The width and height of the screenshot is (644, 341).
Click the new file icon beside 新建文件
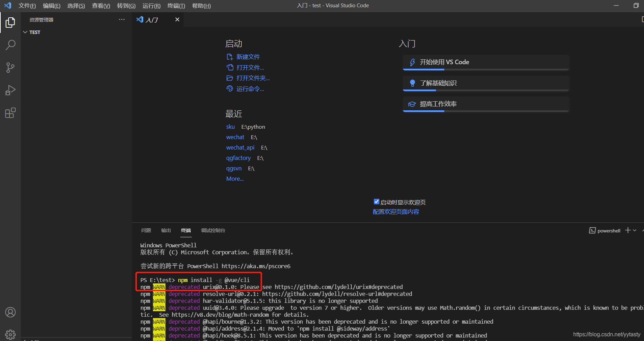point(230,57)
